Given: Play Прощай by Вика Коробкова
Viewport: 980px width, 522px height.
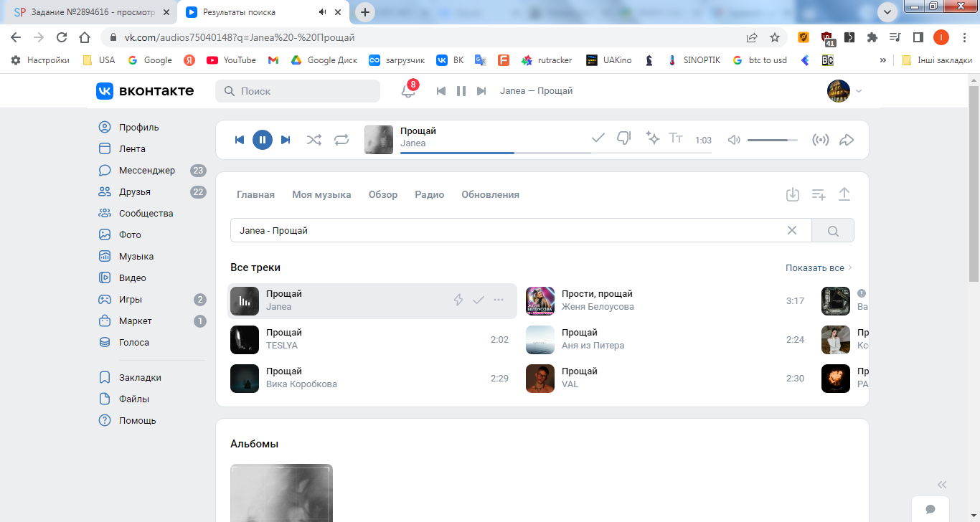Looking at the screenshot, I should pos(245,378).
